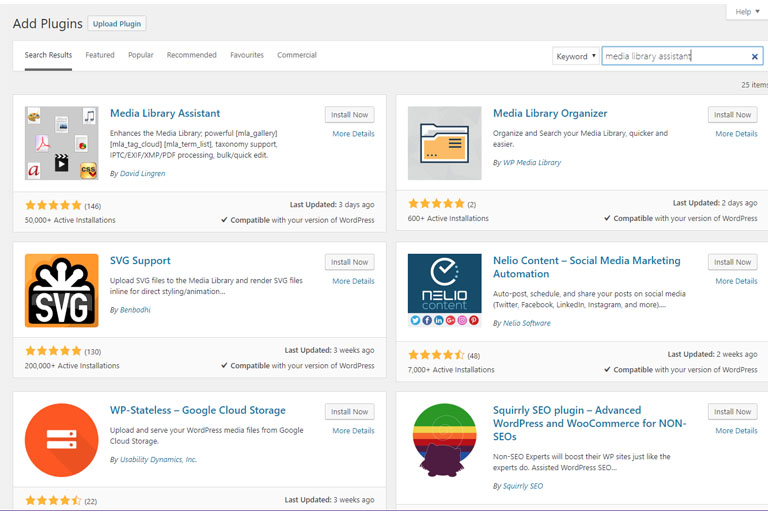Select the '600+ Active Installations' text
The height and width of the screenshot is (512, 768).
[448, 218]
